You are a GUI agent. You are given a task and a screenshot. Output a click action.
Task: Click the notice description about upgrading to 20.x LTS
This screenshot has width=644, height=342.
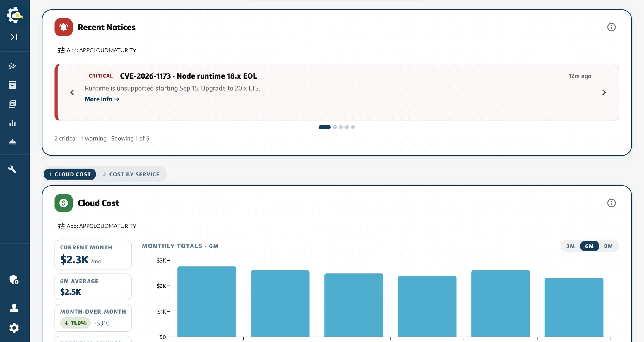[x=172, y=88]
